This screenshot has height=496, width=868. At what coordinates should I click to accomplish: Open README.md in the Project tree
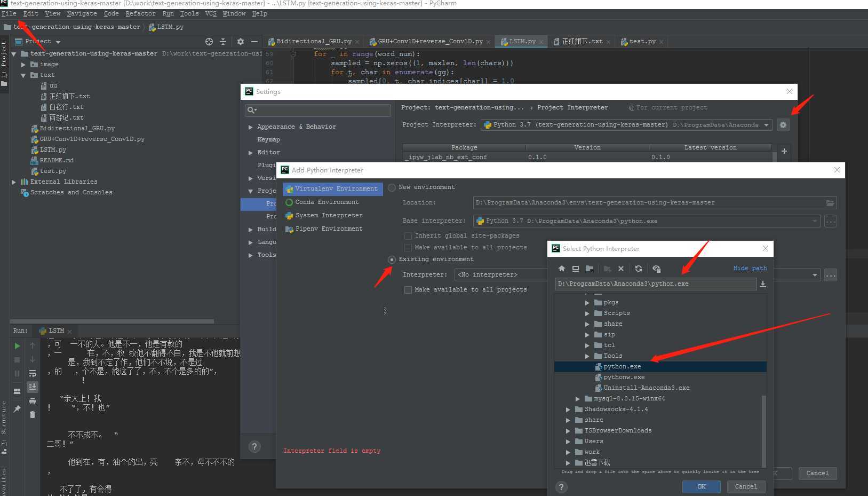point(56,161)
